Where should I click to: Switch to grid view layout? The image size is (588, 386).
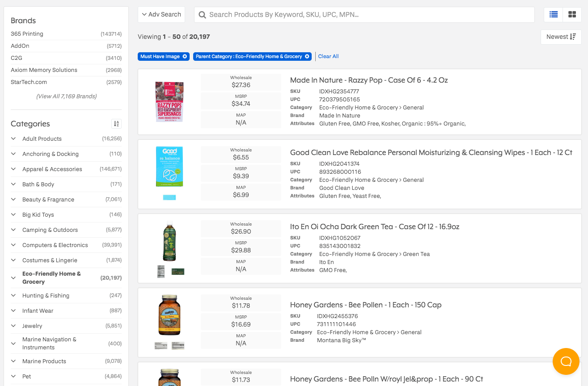pos(571,14)
